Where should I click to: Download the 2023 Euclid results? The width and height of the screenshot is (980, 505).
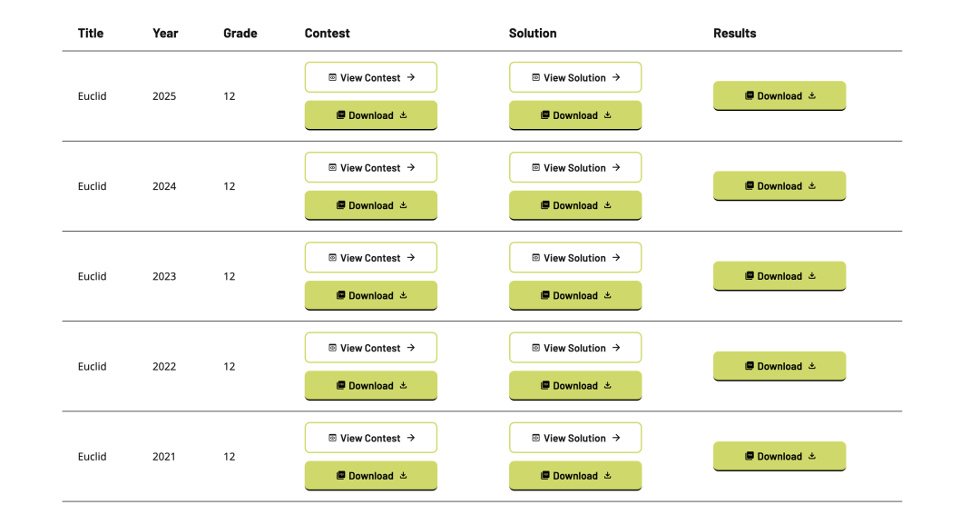click(x=779, y=276)
